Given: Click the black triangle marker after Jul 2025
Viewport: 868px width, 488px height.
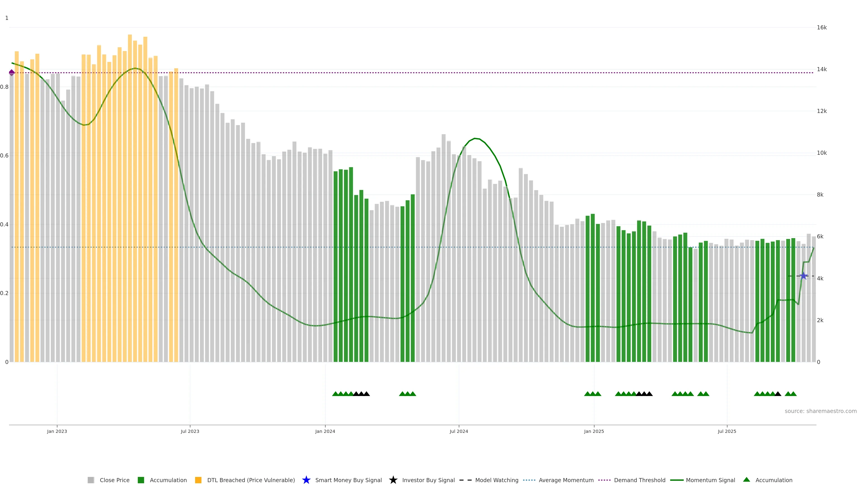Looking at the screenshot, I should click(778, 394).
